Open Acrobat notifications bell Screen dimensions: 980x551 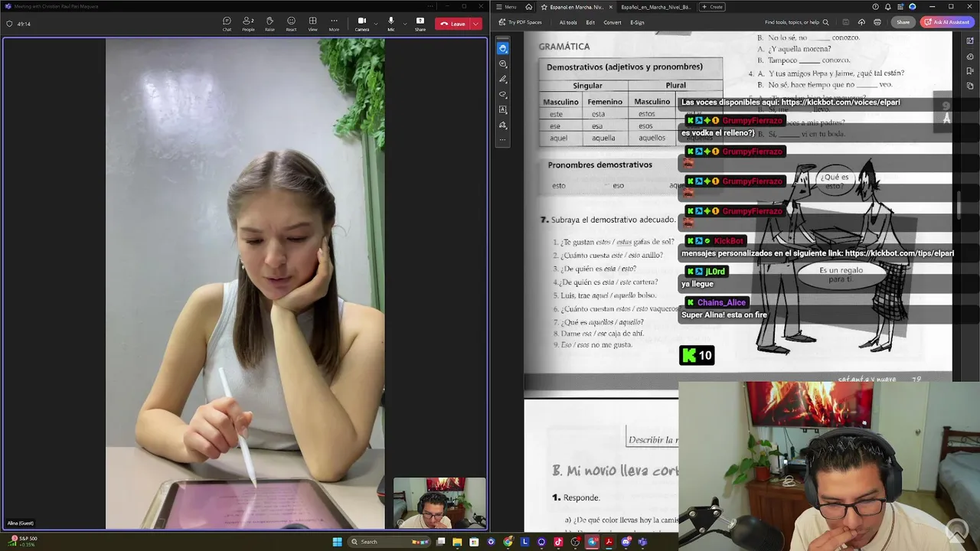click(x=888, y=7)
